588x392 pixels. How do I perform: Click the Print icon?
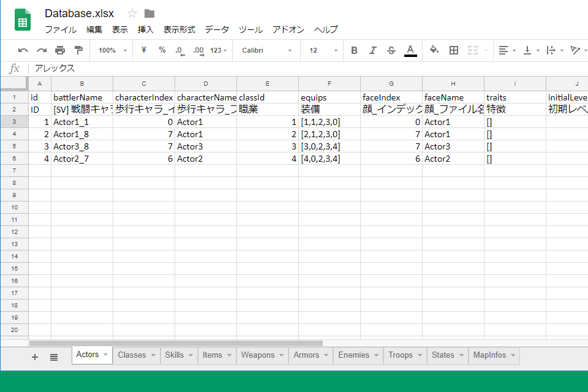60,50
